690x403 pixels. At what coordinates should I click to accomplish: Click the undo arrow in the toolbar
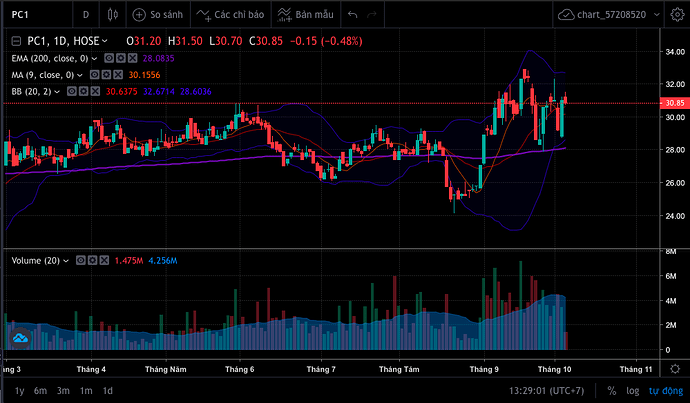point(353,15)
